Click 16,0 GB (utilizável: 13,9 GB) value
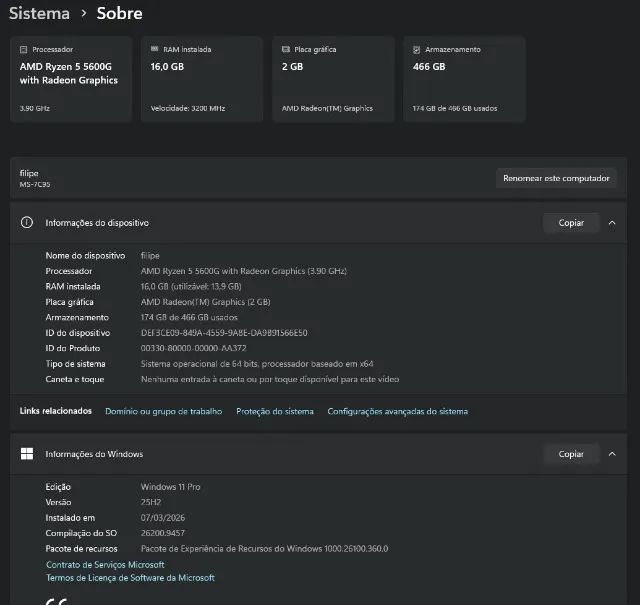The height and width of the screenshot is (605, 640). coord(191,287)
